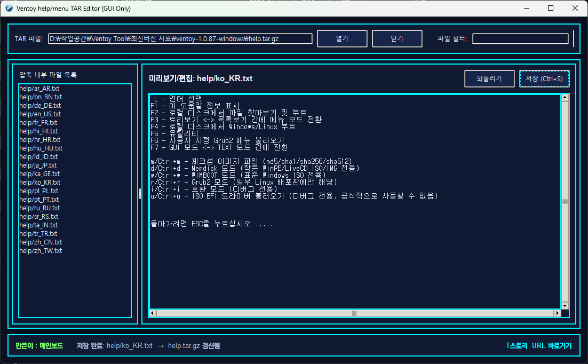Screen dimensions: 588x364
Task: Click the 열기 (Open) button
Action: (342, 38)
